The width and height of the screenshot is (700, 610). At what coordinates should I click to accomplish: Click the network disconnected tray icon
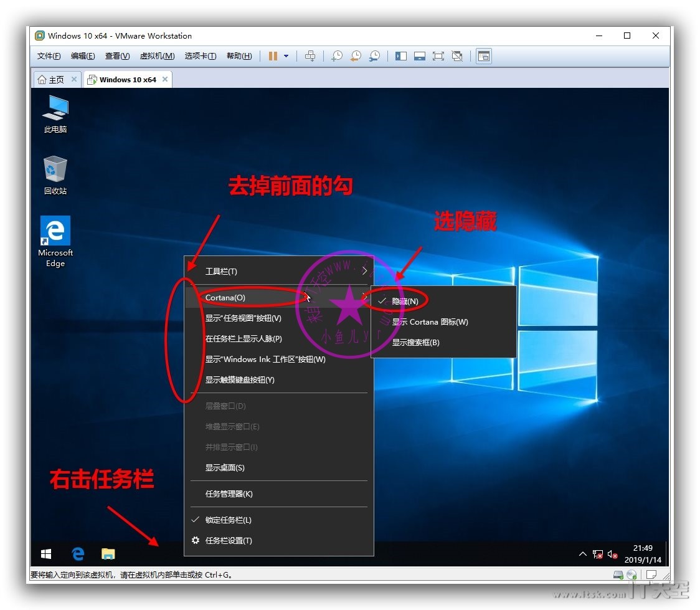tap(597, 555)
